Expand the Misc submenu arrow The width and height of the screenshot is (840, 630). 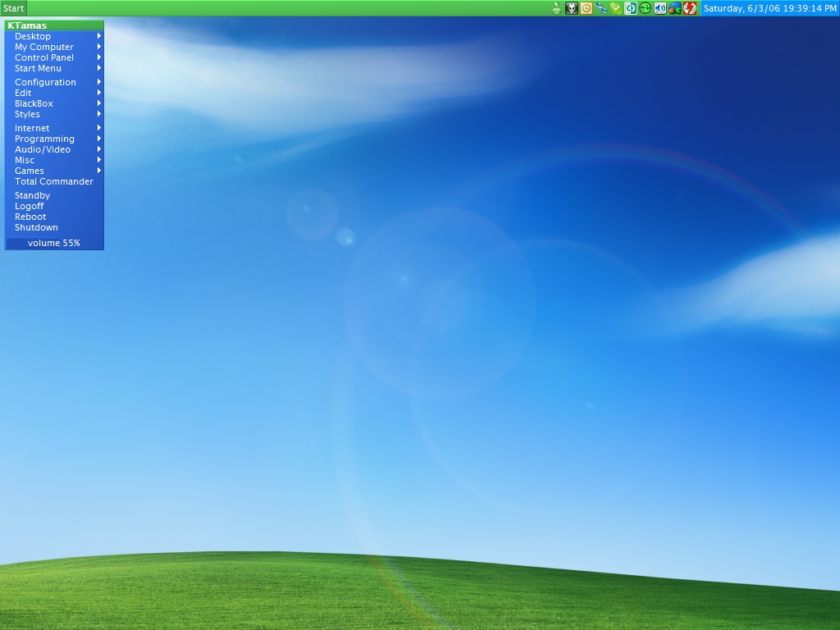99,160
